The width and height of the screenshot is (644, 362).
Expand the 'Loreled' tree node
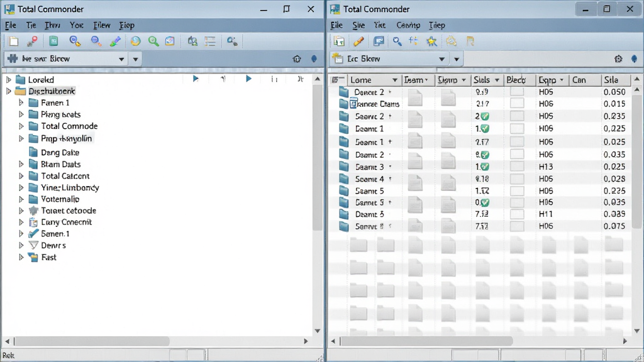pos(9,80)
